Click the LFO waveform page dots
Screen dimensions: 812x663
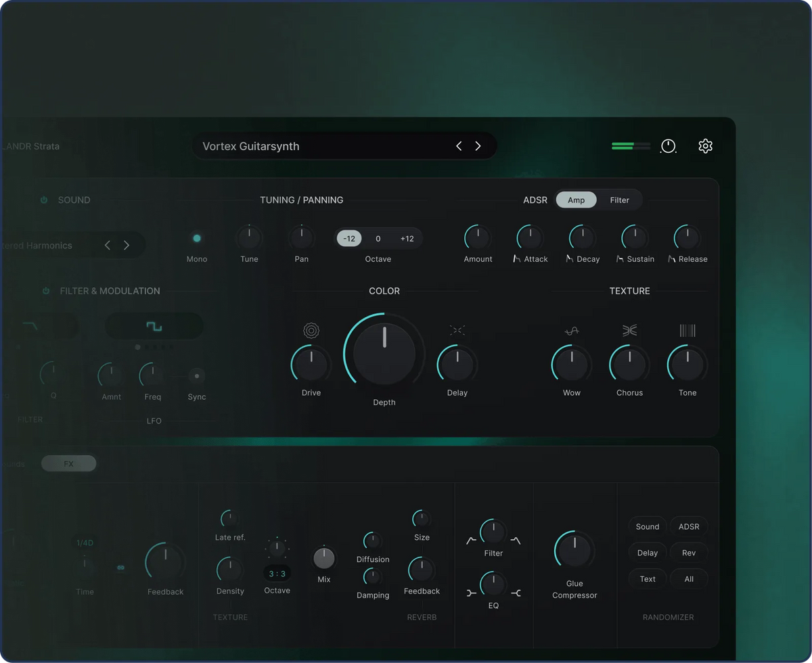pos(154,347)
